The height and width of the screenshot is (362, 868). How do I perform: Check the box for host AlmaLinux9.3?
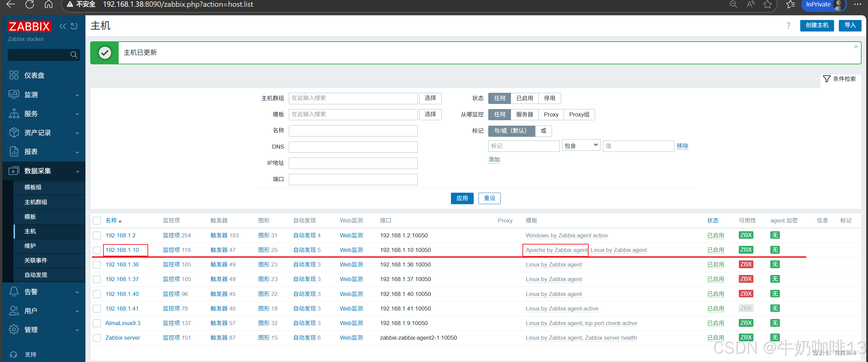click(97, 323)
